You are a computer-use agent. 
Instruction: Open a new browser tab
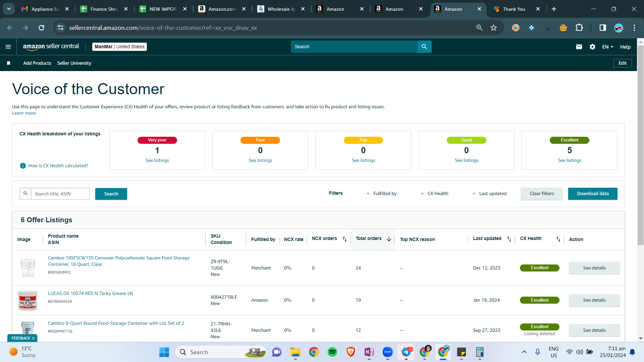click(x=554, y=9)
